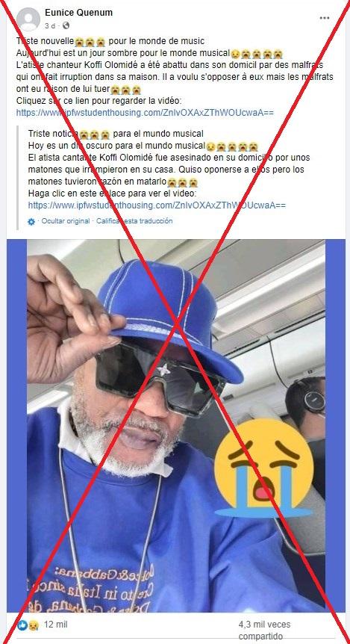This screenshot has width=350, height=644.
Task: Click the sad-face reaction icon
Action: (33, 625)
